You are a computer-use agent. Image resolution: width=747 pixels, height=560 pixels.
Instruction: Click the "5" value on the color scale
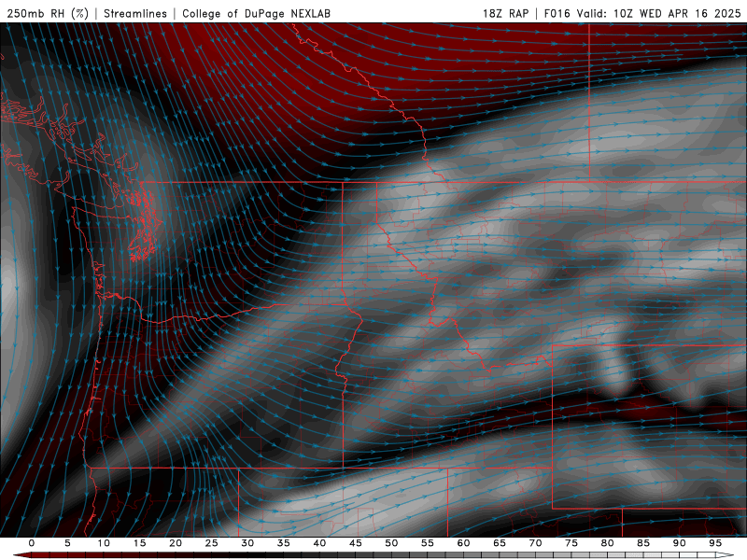[x=67, y=543]
